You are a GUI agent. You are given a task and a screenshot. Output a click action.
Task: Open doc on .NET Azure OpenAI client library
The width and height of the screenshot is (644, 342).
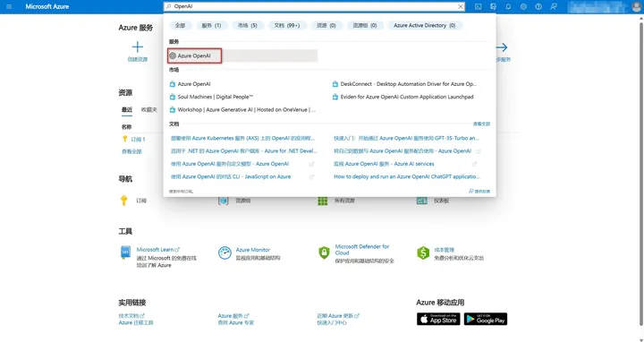(244, 151)
